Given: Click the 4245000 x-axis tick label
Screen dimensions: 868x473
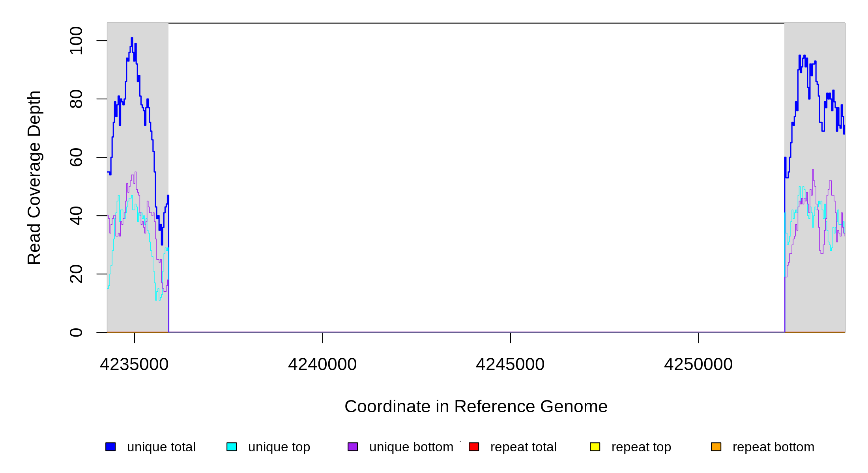Looking at the screenshot, I should [x=510, y=364].
